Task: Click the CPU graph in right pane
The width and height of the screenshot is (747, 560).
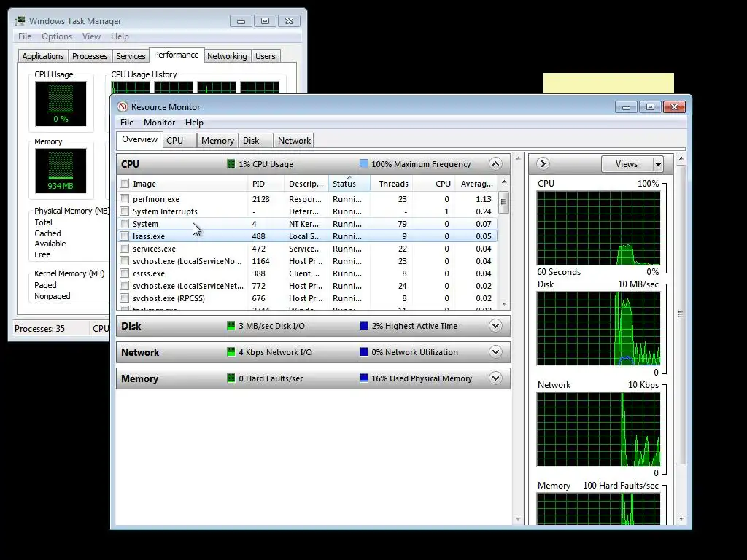Action: tap(598, 228)
